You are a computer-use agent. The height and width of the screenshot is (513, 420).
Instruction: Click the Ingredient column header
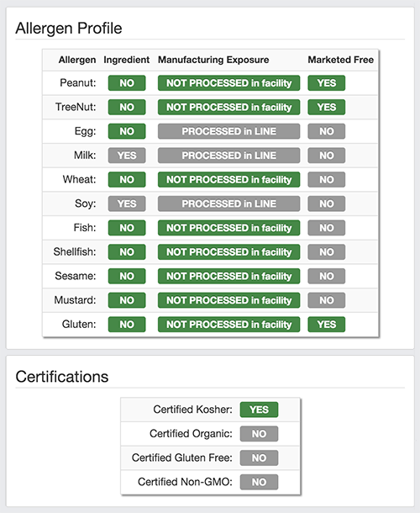pyautogui.click(x=127, y=60)
